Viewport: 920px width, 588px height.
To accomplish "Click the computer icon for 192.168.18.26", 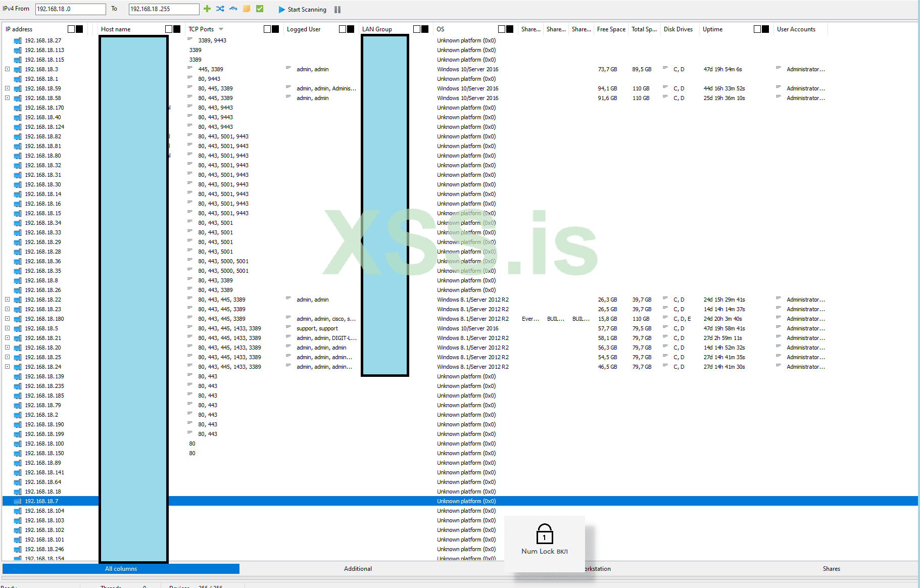I will [18, 290].
